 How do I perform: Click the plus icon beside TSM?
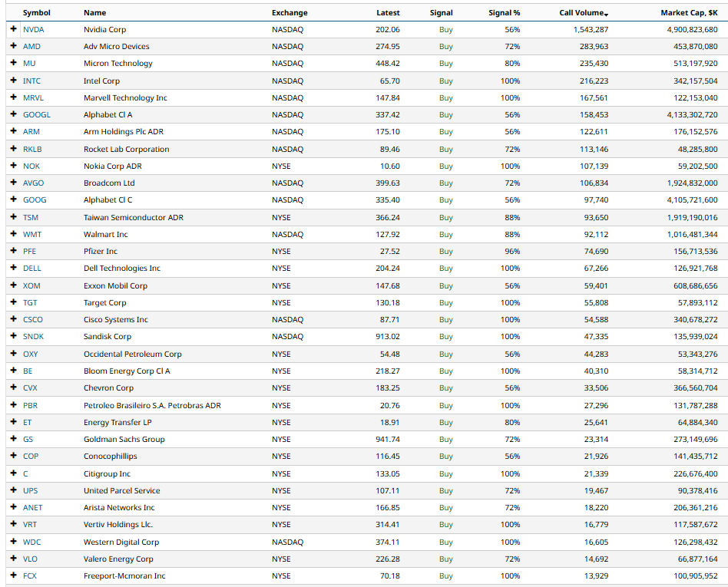[13, 217]
